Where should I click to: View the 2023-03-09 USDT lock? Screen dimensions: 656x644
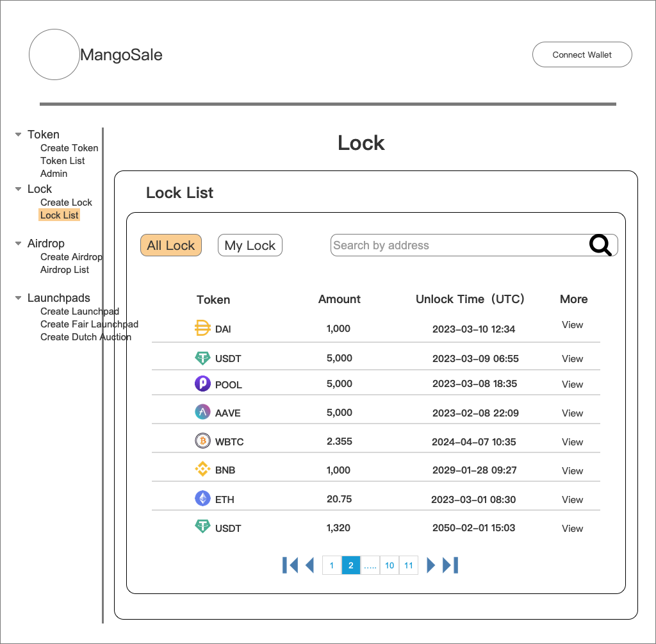click(x=572, y=359)
